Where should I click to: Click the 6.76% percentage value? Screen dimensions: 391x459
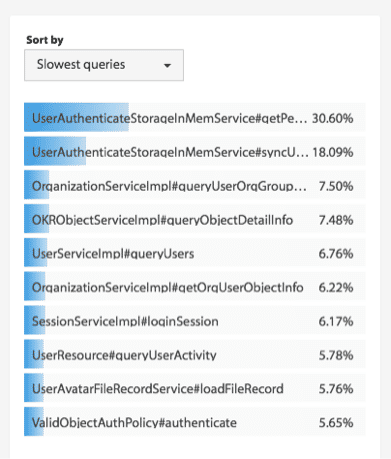click(336, 254)
